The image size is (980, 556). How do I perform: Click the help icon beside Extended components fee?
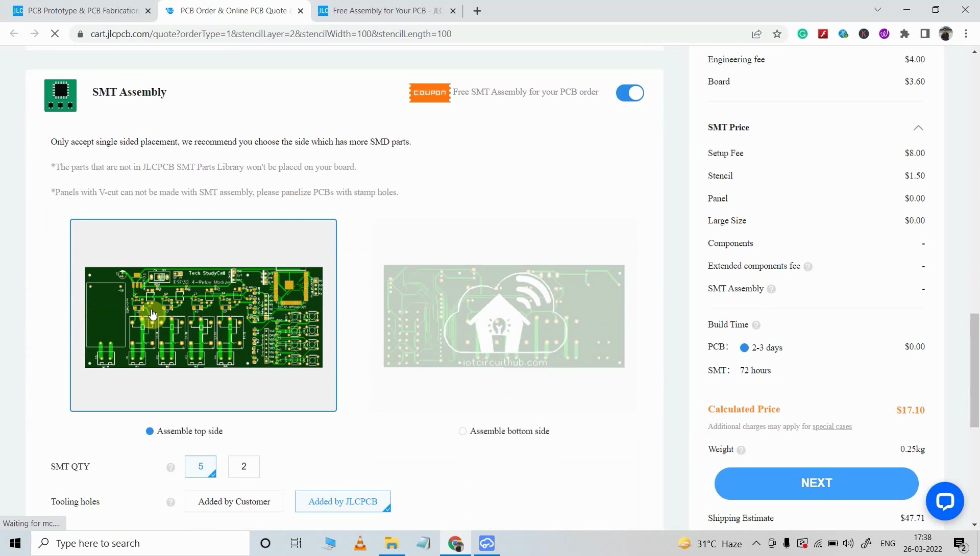[x=808, y=266]
